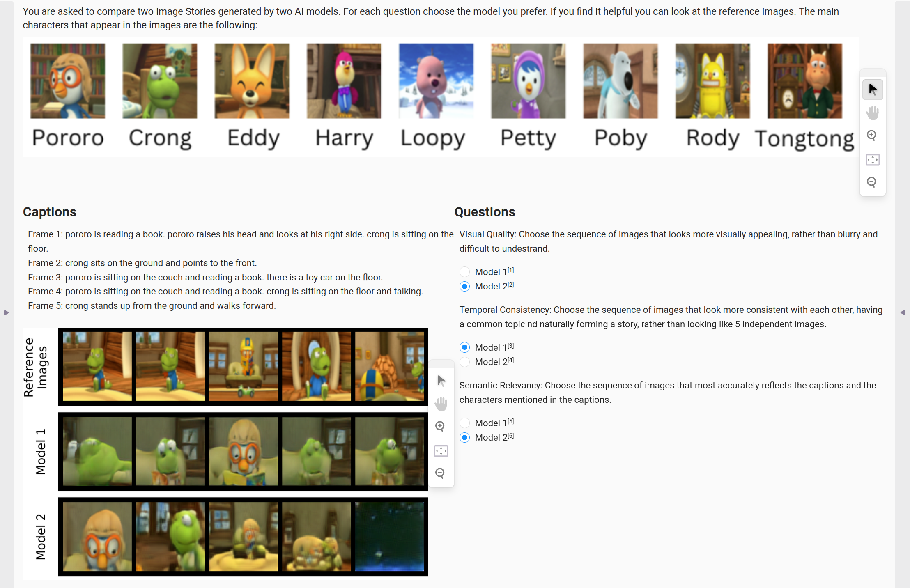Choose Model 1 for Semantic Relevancy
This screenshot has width=910, height=588.
click(x=464, y=423)
